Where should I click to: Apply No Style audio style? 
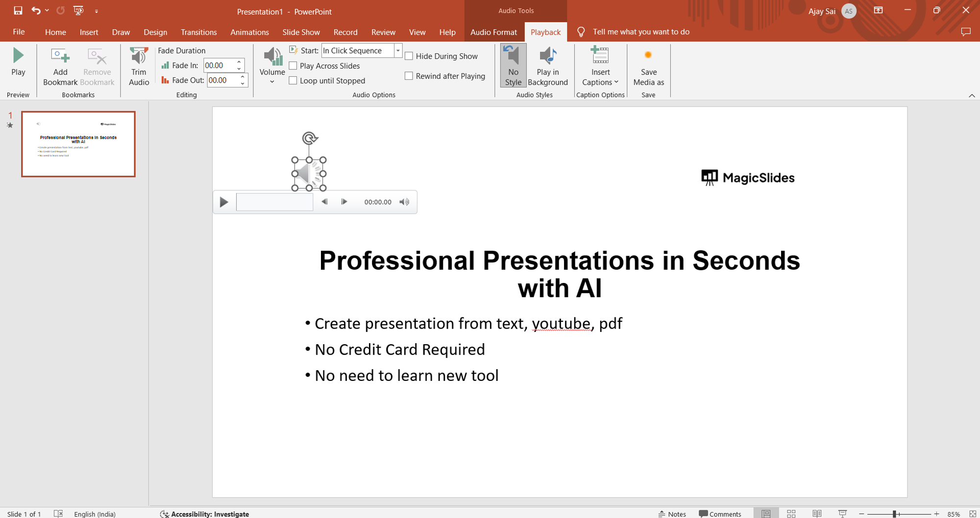[x=513, y=66]
